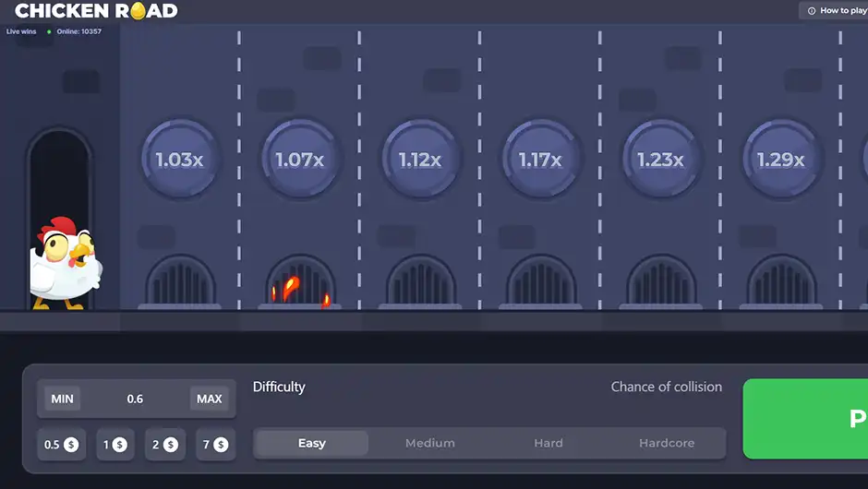The image size is (868, 489).
Task: Select Easy difficulty
Action: click(x=312, y=443)
